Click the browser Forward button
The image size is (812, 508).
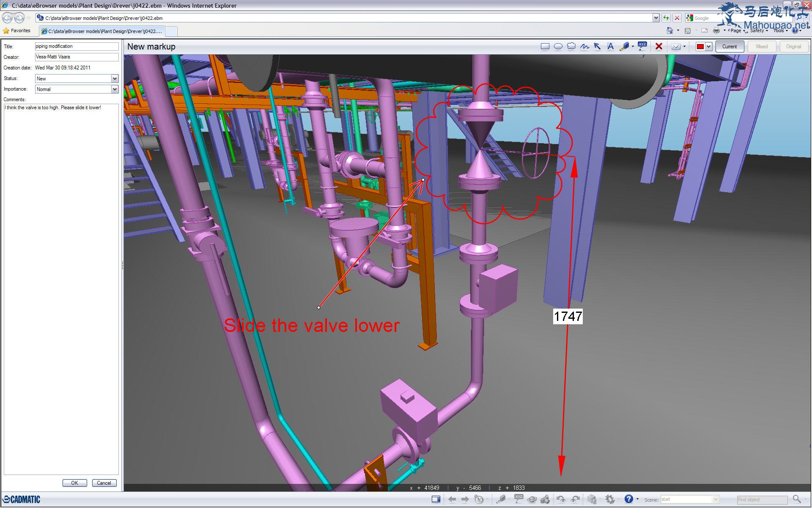(x=19, y=18)
